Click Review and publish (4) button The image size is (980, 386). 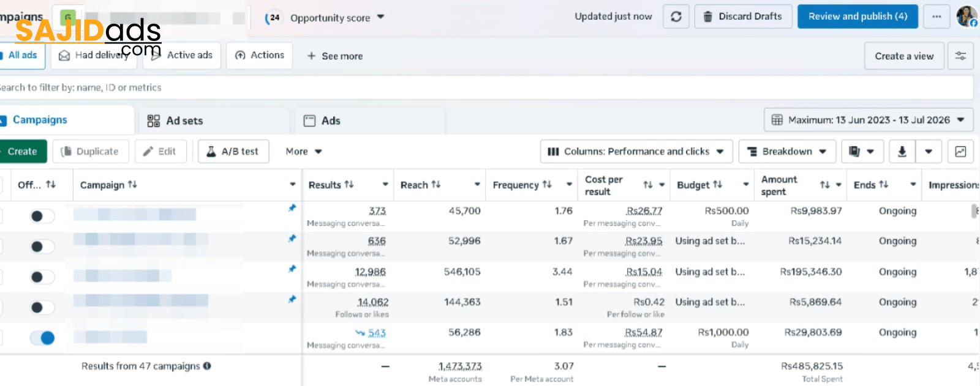coord(858,17)
